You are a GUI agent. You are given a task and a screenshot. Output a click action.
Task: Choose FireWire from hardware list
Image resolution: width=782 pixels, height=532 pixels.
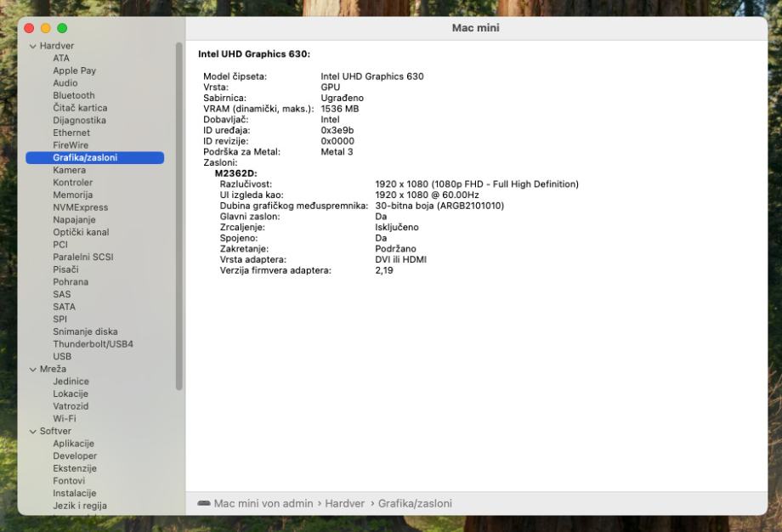pyautogui.click(x=71, y=145)
